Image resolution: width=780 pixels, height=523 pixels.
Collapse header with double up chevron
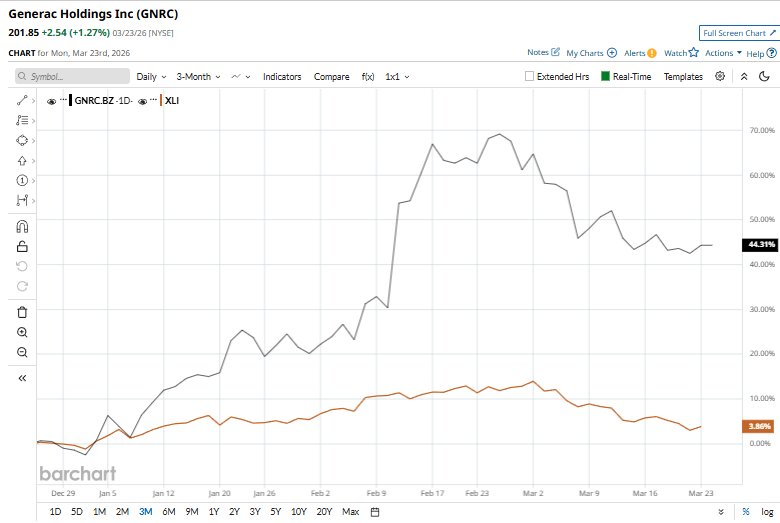tap(744, 76)
